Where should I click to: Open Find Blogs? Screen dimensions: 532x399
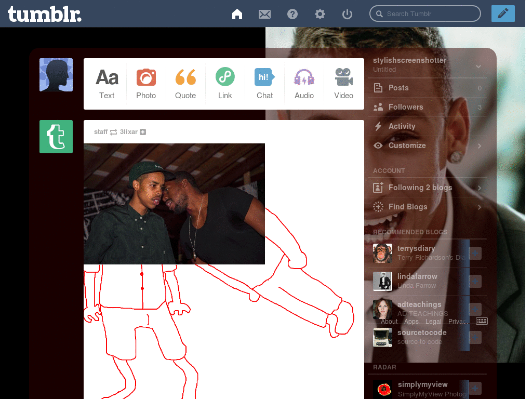(x=428, y=207)
